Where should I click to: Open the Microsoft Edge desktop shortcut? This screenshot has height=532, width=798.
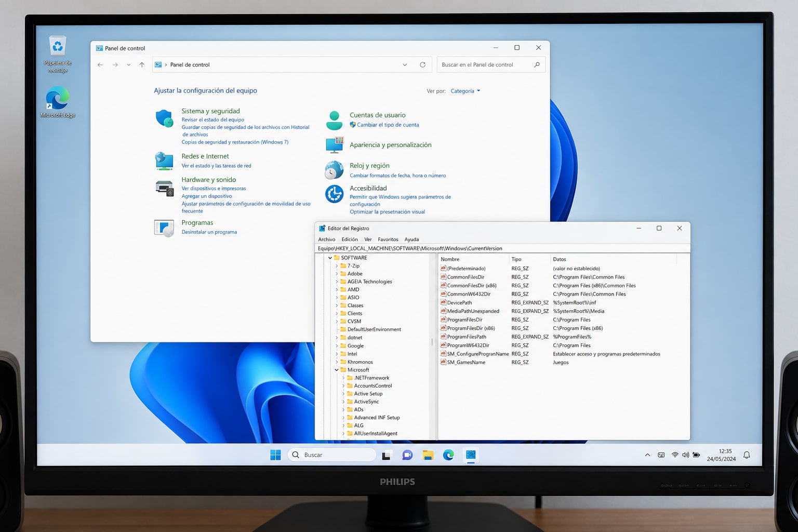(58, 103)
